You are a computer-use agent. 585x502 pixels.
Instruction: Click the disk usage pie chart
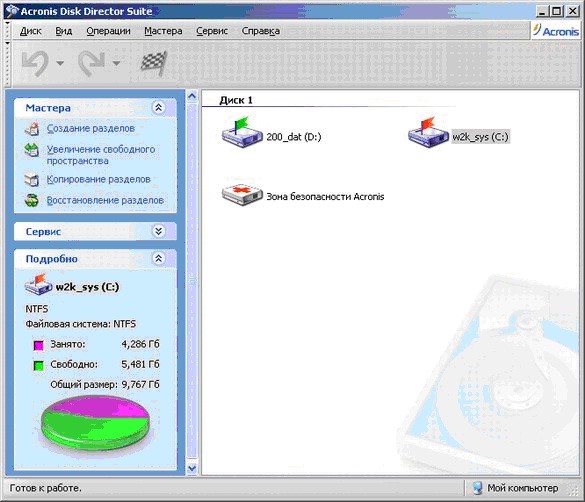(x=95, y=423)
